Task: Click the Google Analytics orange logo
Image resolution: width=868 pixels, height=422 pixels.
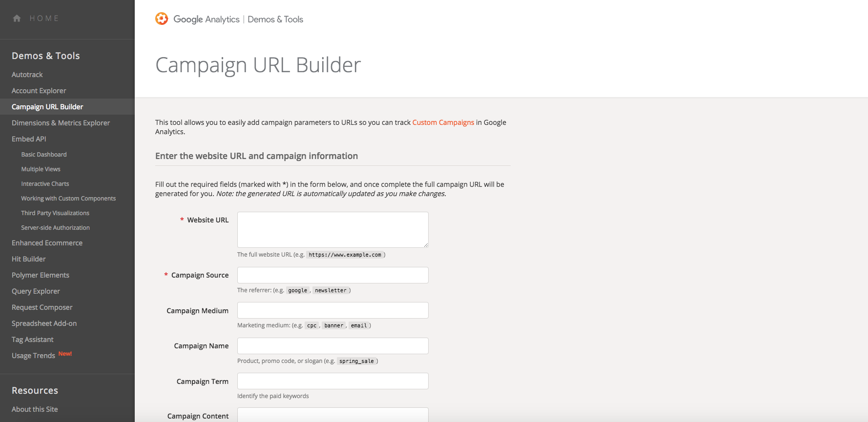Action: (162, 19)
